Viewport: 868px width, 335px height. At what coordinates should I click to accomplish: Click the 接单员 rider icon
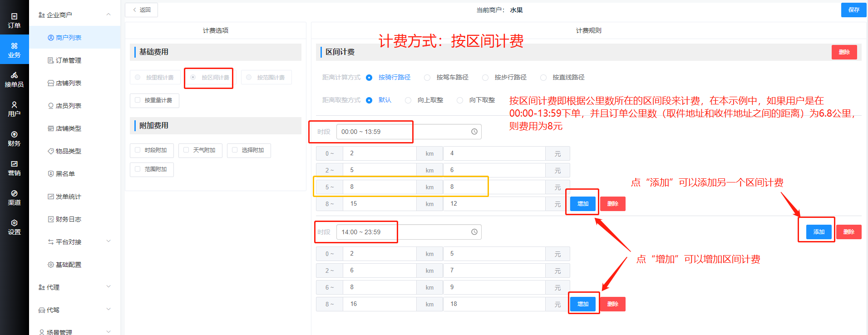click(14, 79)
